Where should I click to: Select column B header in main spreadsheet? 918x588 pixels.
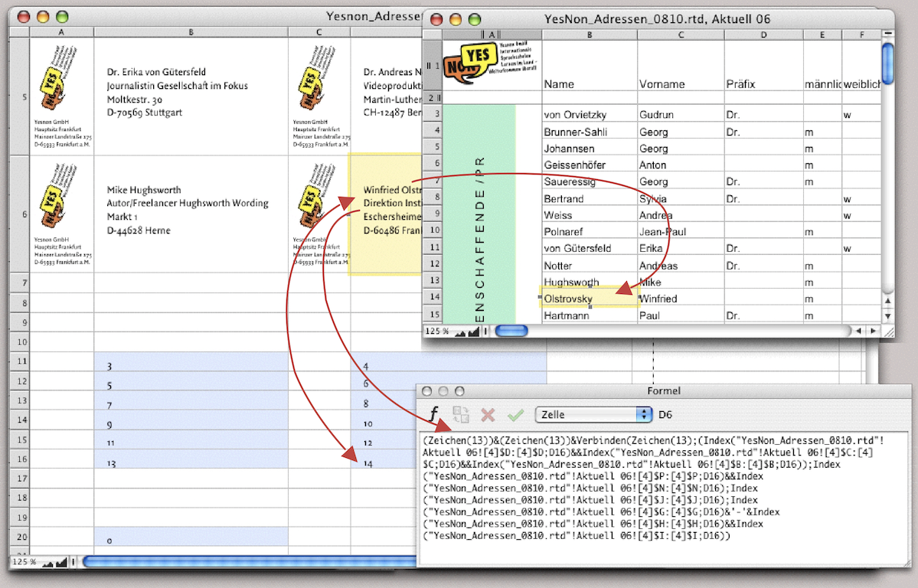click(x=191, y=32)
